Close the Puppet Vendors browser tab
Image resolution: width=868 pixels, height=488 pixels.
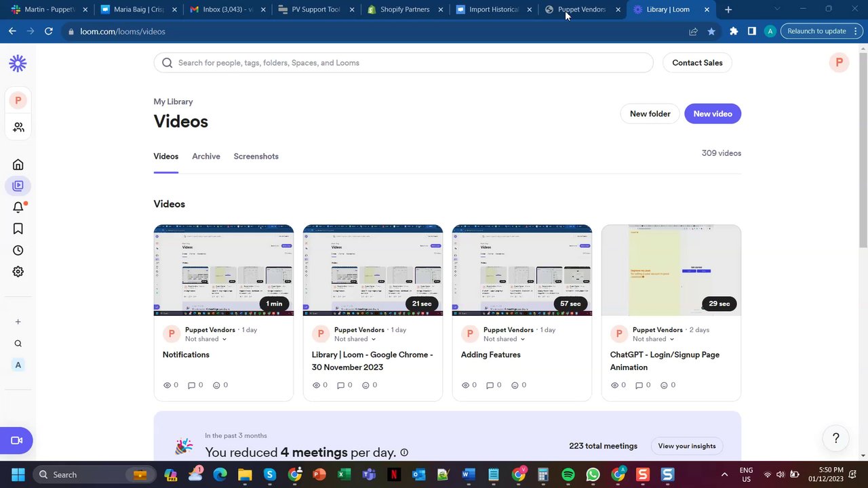point(618,9)
